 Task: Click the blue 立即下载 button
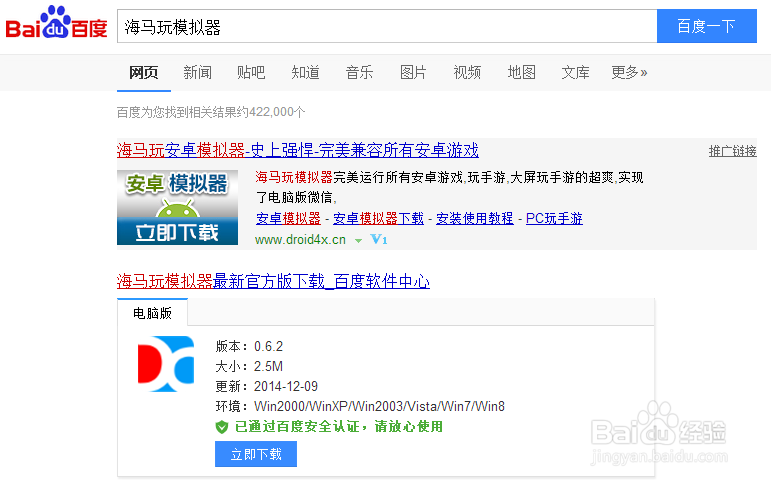tap(256, 454)
